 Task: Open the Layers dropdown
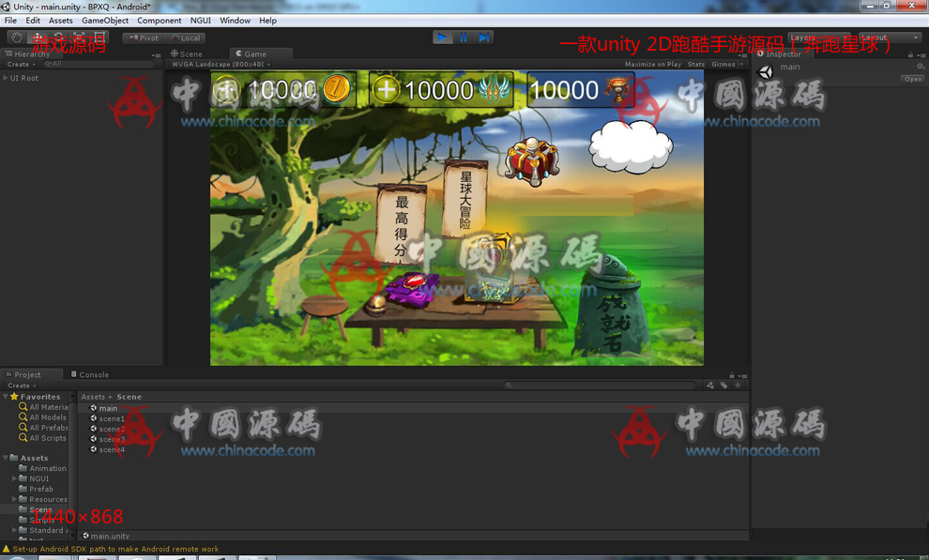tap(819, 38)
